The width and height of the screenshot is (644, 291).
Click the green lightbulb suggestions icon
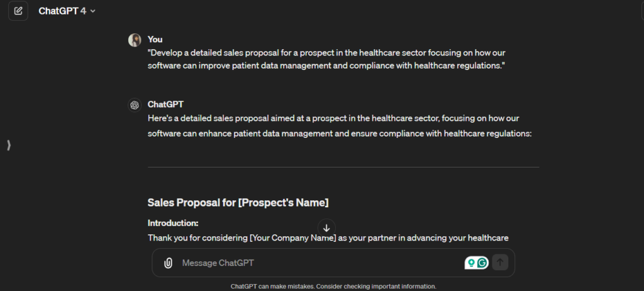(470, 263)
